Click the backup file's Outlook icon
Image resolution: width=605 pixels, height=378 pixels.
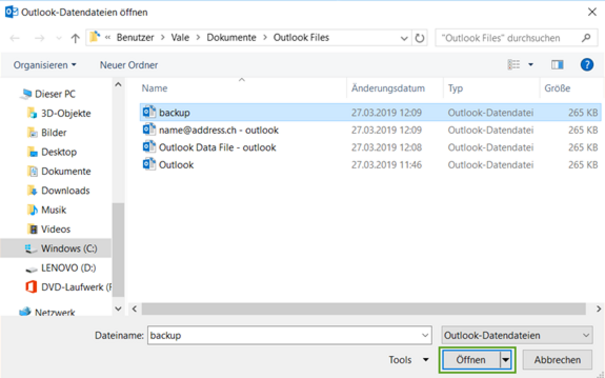[x=149, y=112]
